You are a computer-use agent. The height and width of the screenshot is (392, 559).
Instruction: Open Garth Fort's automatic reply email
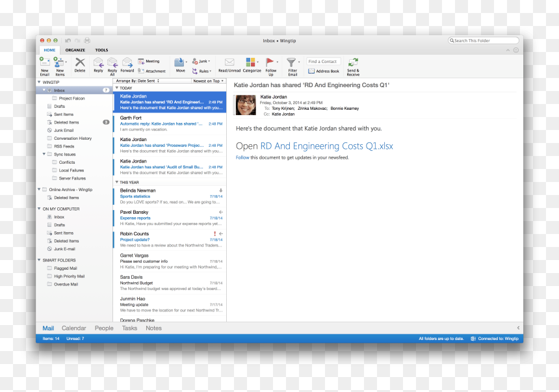coord(170,124)
